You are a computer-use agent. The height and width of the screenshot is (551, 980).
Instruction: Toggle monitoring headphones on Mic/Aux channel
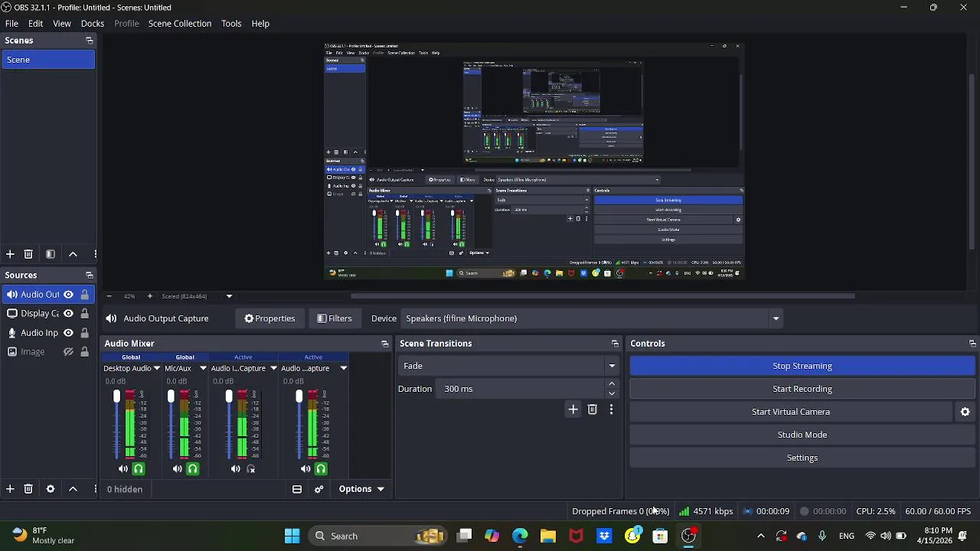[192, 469]
